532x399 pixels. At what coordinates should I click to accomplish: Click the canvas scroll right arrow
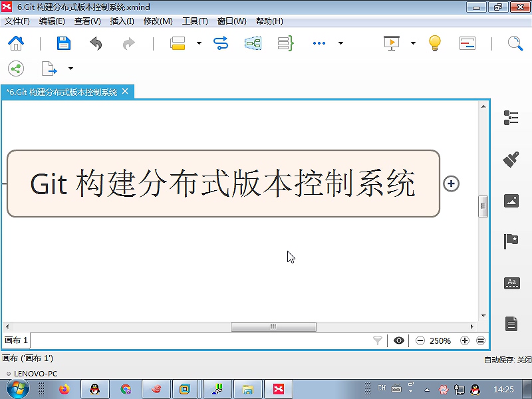pos(472,327)
